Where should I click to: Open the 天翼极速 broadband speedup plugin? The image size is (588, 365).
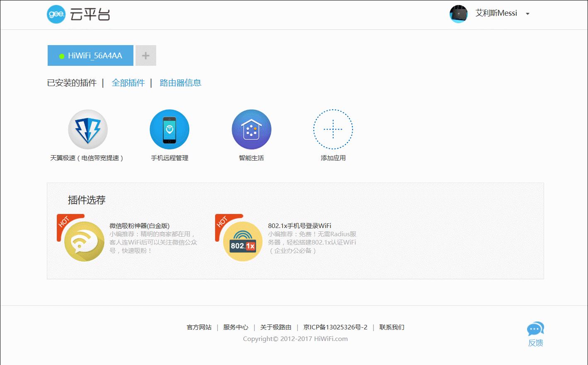(x=88, y=129)
